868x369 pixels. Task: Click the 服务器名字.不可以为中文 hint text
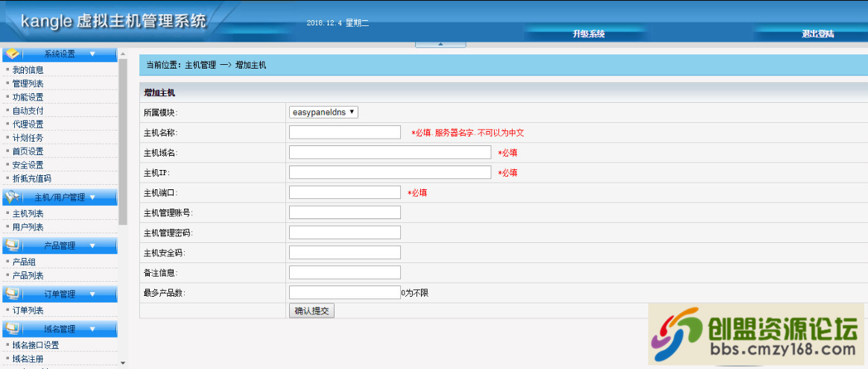(479, 133)
